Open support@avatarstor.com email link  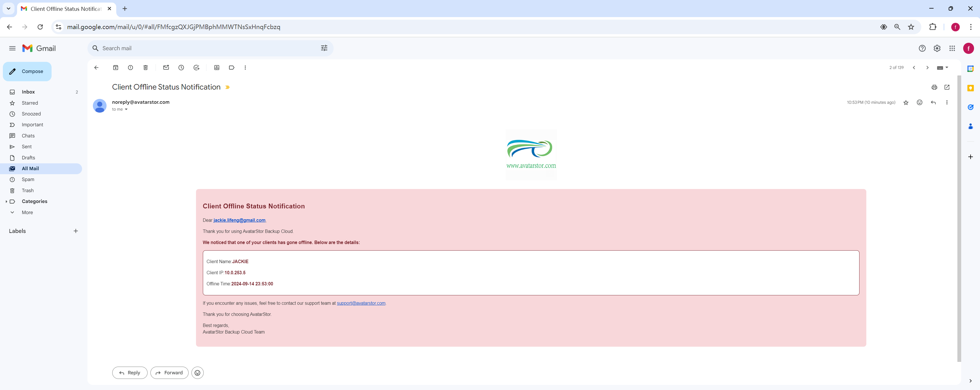pos(361,303)
